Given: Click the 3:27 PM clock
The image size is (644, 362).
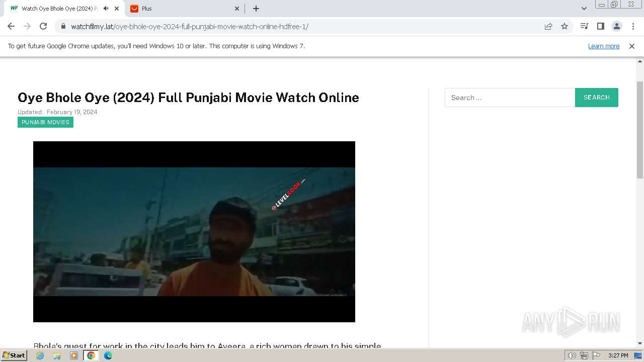Looking at the screenshot, I should coord(618,355).
